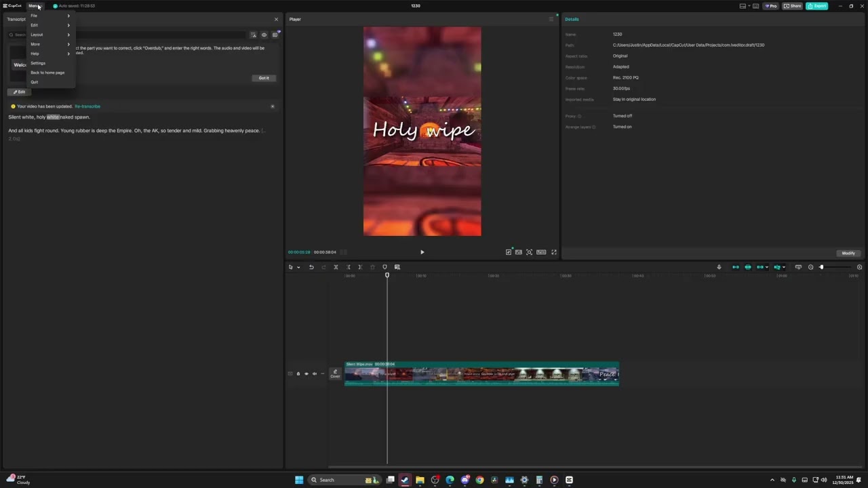The image size is (868, 488).
Task: Click the Modify button in Details
Action: [848, 253]
